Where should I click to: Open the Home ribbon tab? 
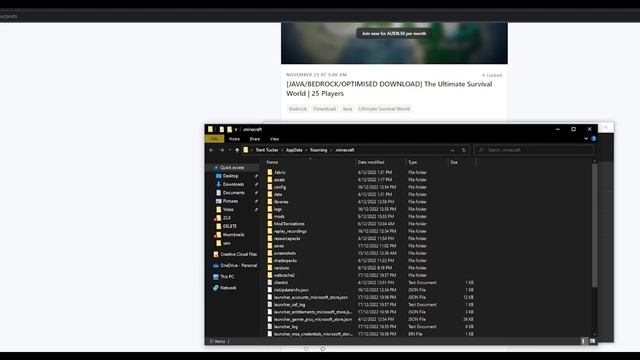coord(234,139)
